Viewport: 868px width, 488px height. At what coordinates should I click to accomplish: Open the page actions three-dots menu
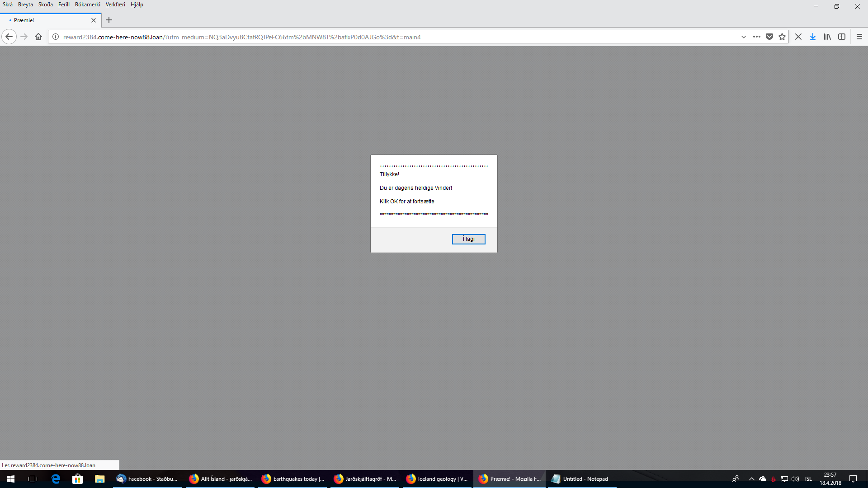[756, 37]
